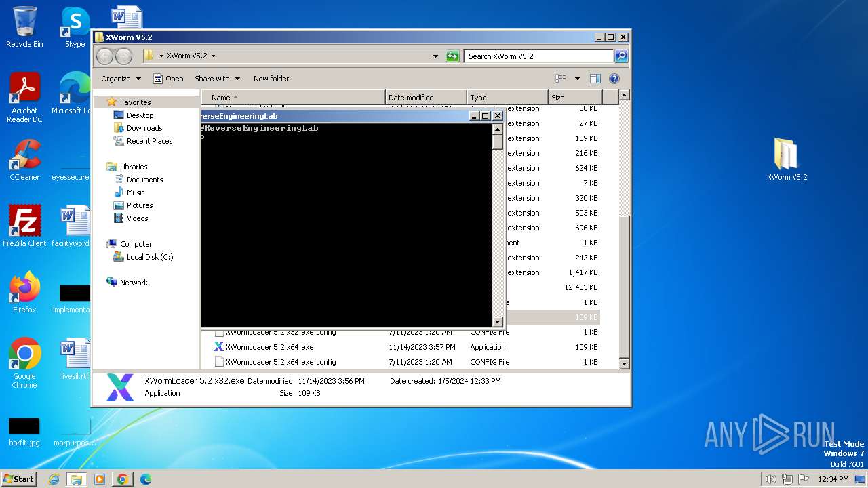Launch Firefox from the desktop
This screenshot has height=488, width=868.
(x=24, y=293)
